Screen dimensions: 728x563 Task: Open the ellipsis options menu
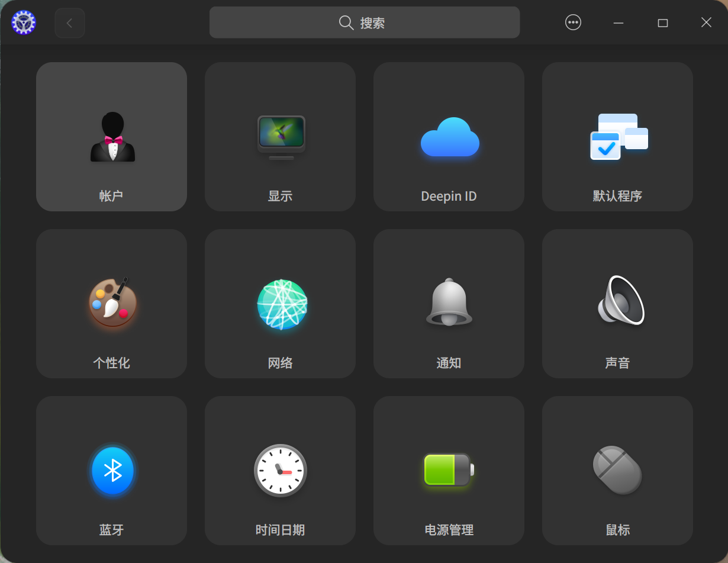[x=572, y=22]
